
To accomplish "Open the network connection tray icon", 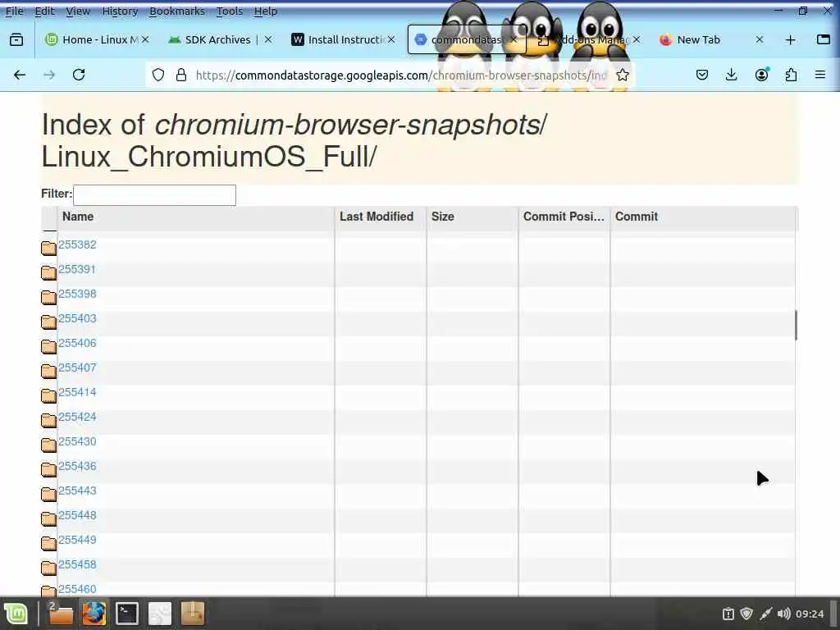I will [765, 614].
